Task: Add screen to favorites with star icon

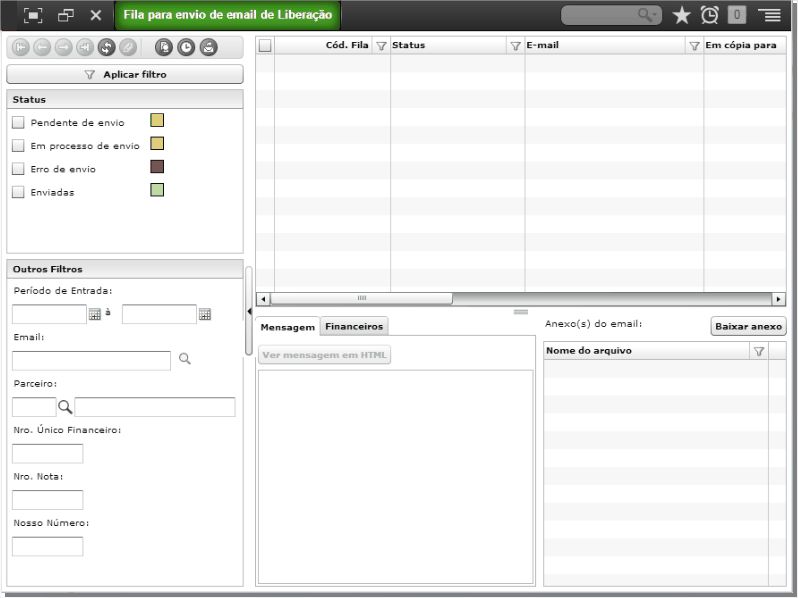Action: pos(681,15)
